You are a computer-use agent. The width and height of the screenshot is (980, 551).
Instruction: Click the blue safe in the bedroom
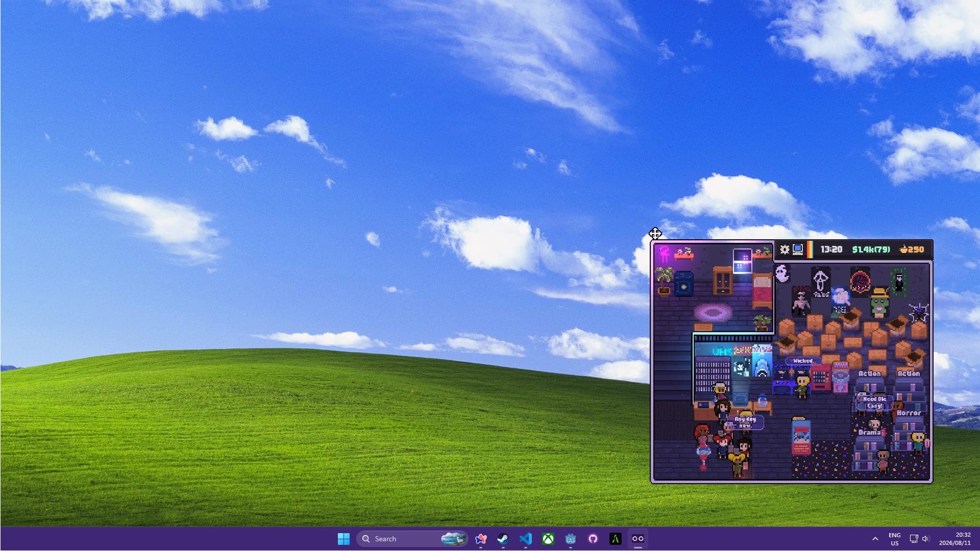point(684,284)
